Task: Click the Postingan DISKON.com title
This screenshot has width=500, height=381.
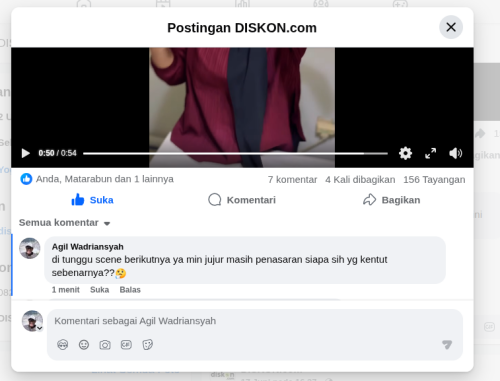Action: coord(242,28)
